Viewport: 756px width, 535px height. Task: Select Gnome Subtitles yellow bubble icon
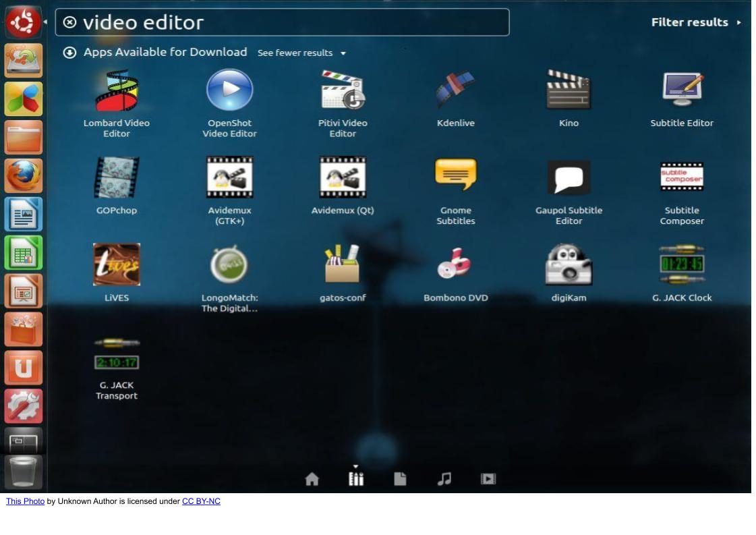point(456,174)
